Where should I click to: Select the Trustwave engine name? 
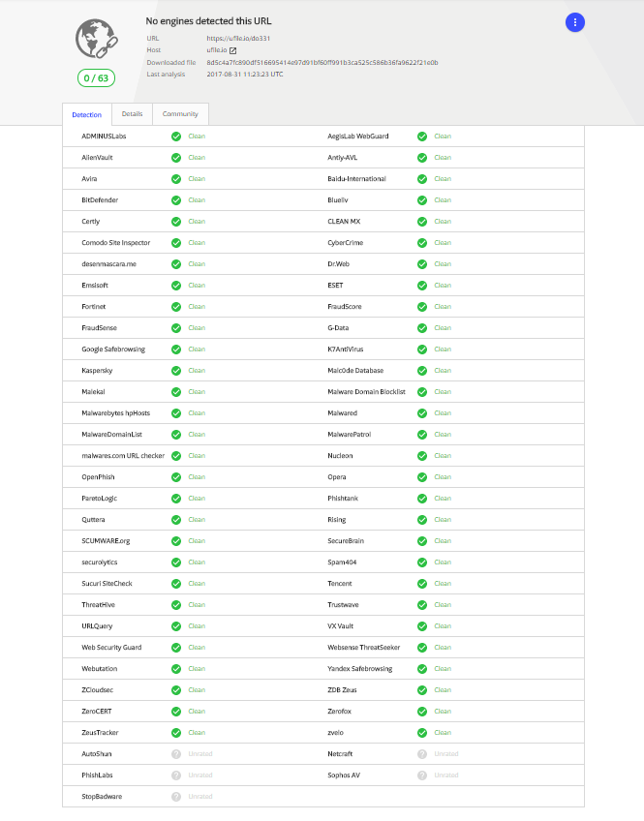(343, 605)
